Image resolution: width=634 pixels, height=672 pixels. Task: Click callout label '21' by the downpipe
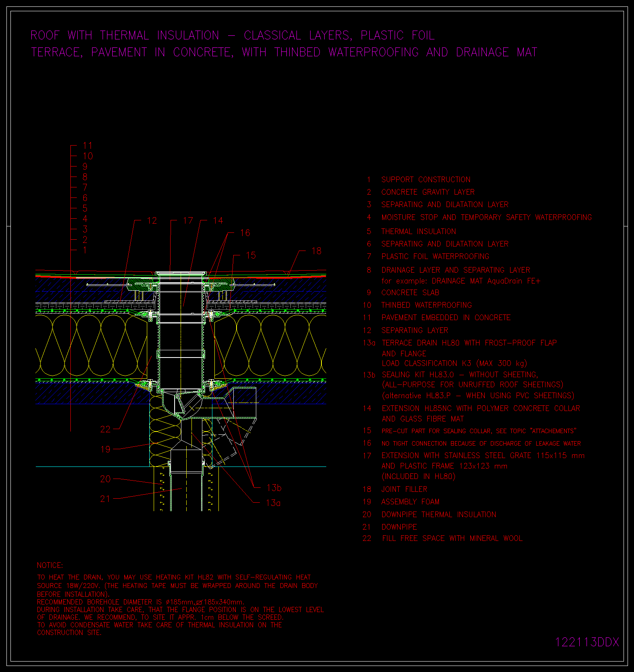[105, 499]
